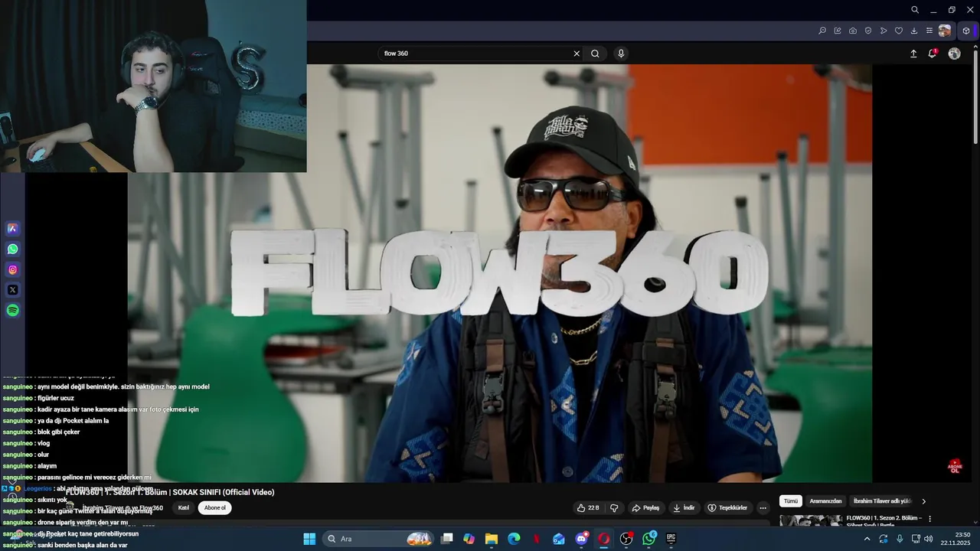980x551 pixels.
Task: Click the ABONE OL watermark in the video
Action: 955,466
